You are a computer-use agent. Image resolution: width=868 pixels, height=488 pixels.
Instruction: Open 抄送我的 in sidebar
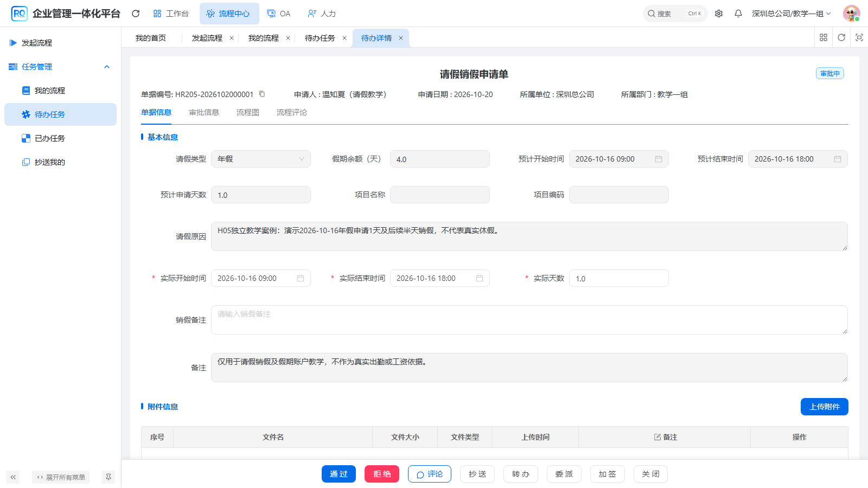click(61, 162)
